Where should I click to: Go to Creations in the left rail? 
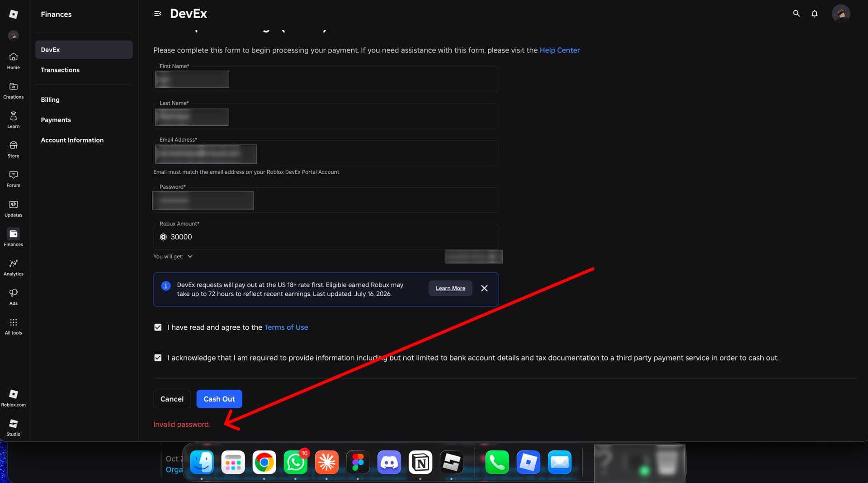(x=14, y=90)
